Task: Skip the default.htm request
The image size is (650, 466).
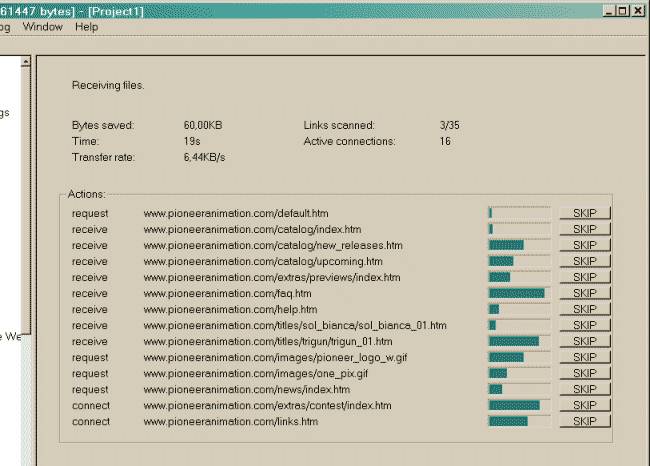Action: tap(584, 213)
